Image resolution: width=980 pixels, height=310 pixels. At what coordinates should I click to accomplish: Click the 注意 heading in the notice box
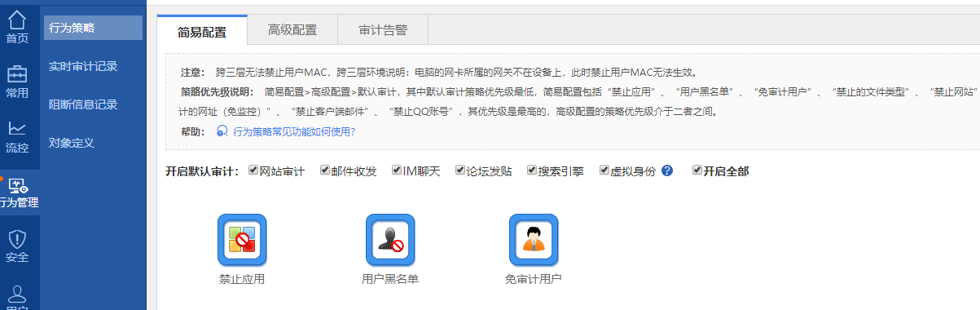click(193, 72)
